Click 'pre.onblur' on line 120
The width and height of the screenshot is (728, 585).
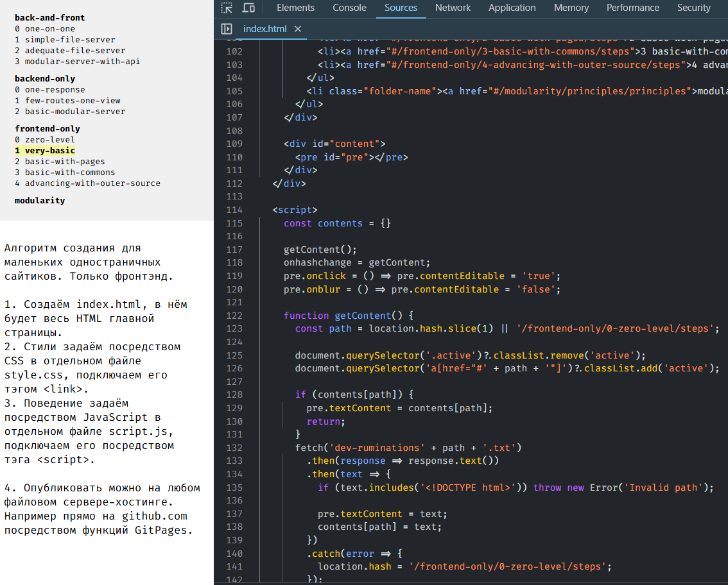click(x=312, y=289)
